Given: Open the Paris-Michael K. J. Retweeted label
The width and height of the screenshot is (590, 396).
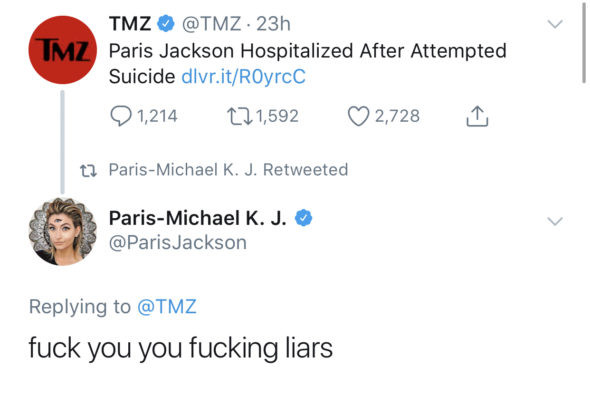Looking at the screenshot, I should (228, 170).
